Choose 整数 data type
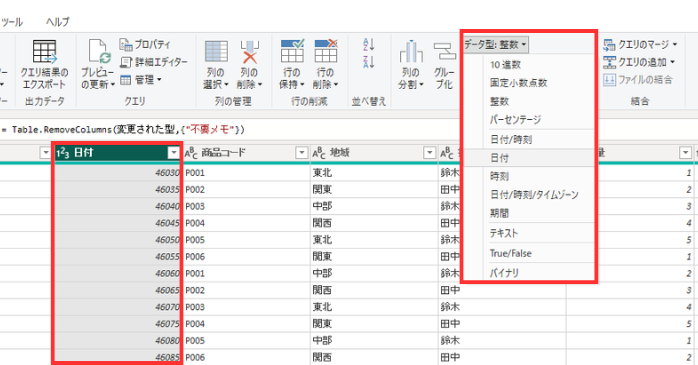This screenshot has height=365, width=698. pos(499,101)
